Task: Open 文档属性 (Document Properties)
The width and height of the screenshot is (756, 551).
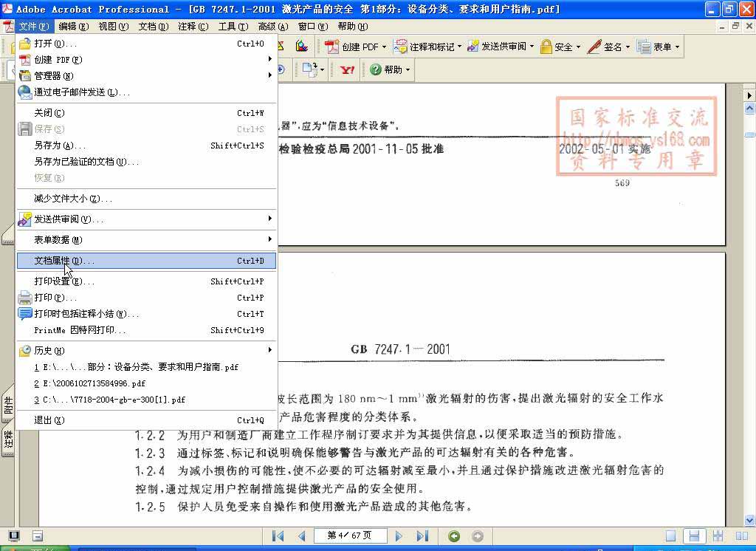Action: pyautogui.click(x=147, y=261)
